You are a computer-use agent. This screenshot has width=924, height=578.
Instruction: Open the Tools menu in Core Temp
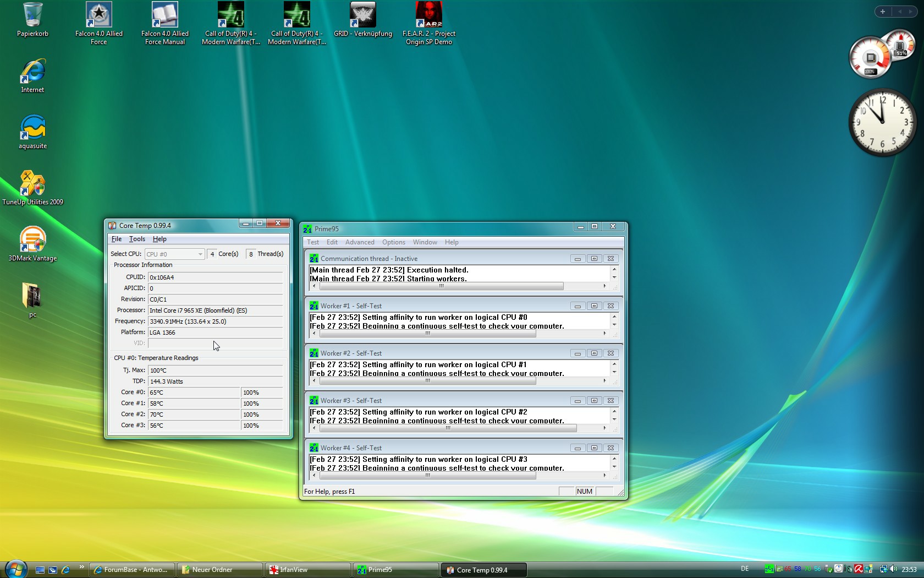click(137, 239)
